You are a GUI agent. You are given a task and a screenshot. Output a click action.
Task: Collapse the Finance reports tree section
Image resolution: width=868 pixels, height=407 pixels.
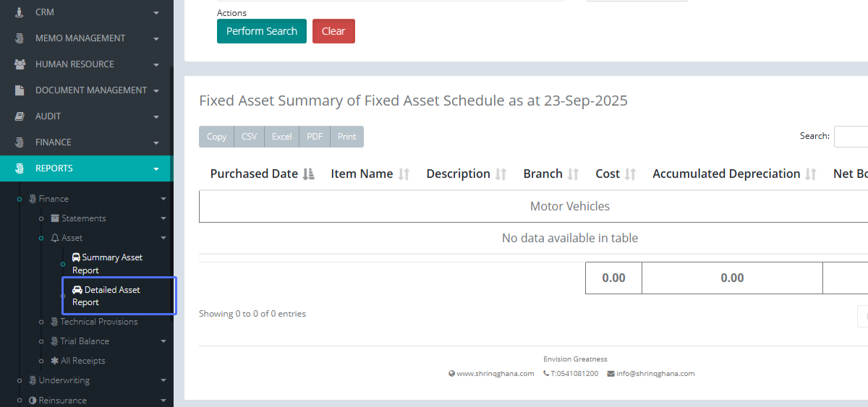coord(163,199)
